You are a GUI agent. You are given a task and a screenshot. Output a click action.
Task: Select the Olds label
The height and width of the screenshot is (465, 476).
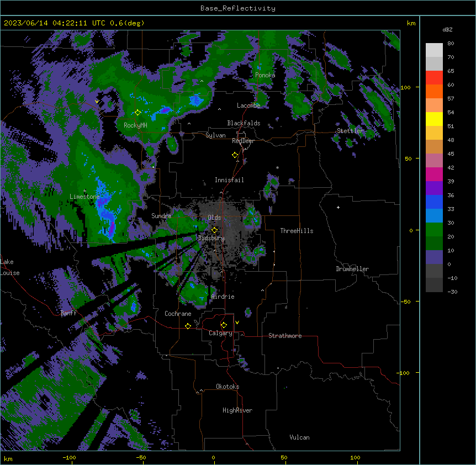[214, 218]
